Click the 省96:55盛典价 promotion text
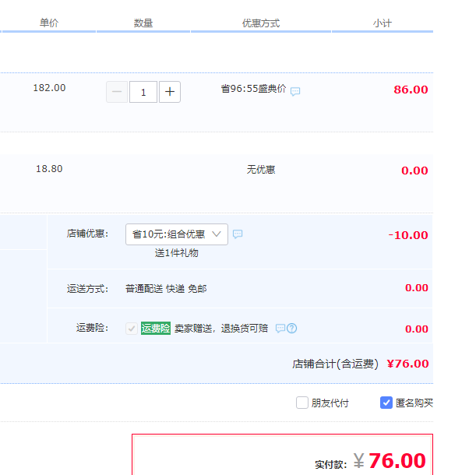This screenshot has height=475, width=476. pos(253,90)
